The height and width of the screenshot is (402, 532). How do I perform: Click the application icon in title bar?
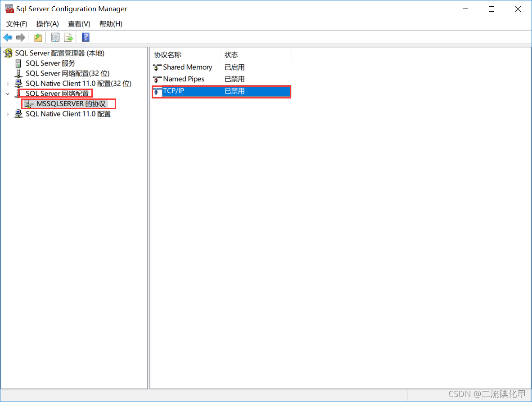9,9
